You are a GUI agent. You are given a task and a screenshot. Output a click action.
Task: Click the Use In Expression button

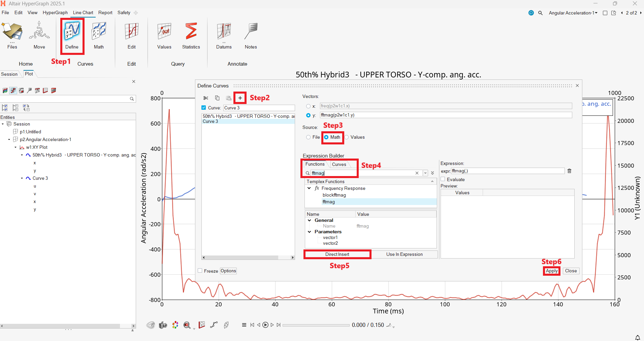click(x=404, y=254)
